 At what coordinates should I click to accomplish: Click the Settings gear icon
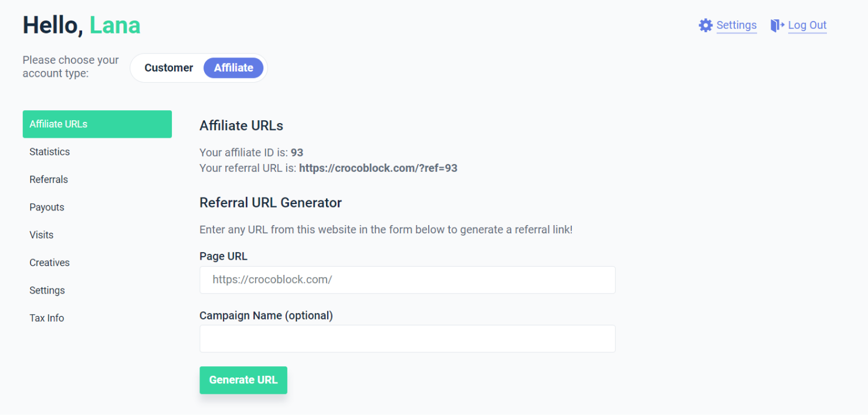706,25
